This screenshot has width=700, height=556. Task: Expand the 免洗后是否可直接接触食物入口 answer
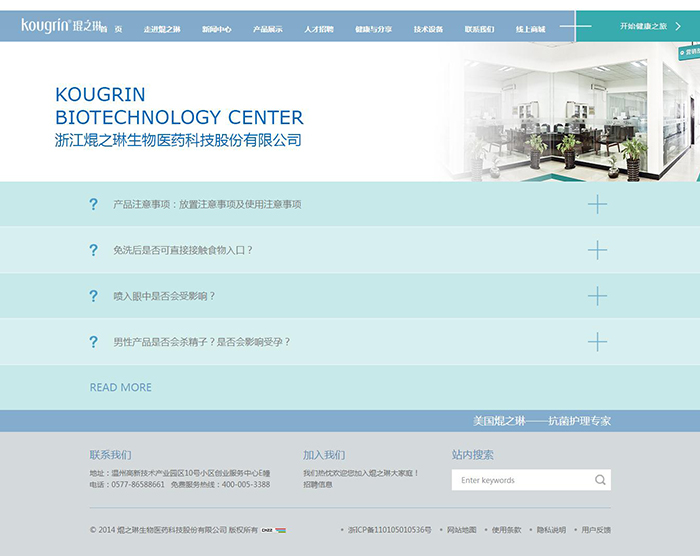(x=597, y=250)
